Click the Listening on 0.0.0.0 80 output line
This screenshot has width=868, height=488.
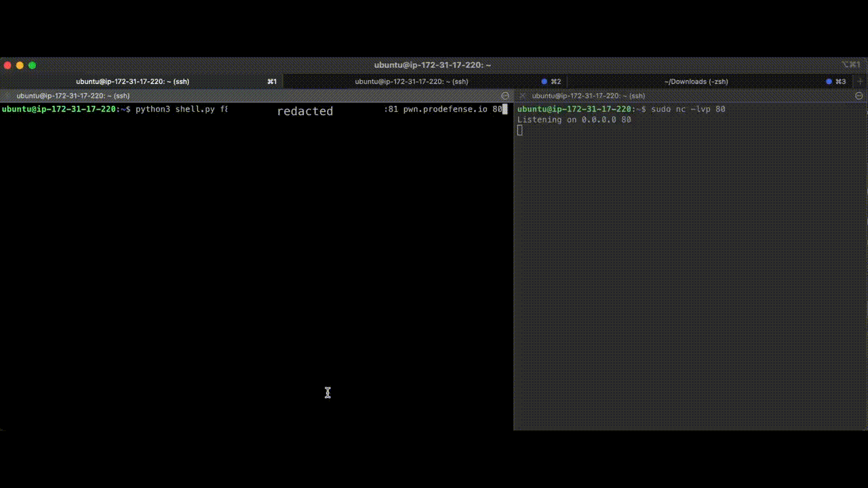pos(573,119)
